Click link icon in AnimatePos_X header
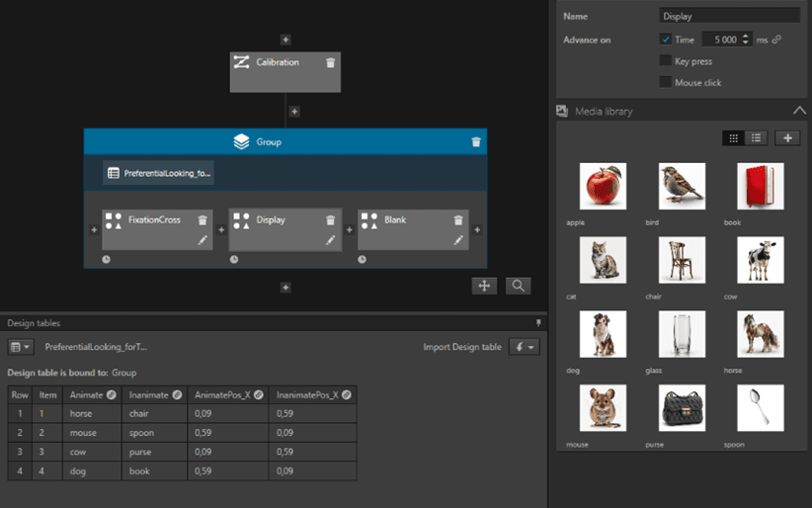 259,395
